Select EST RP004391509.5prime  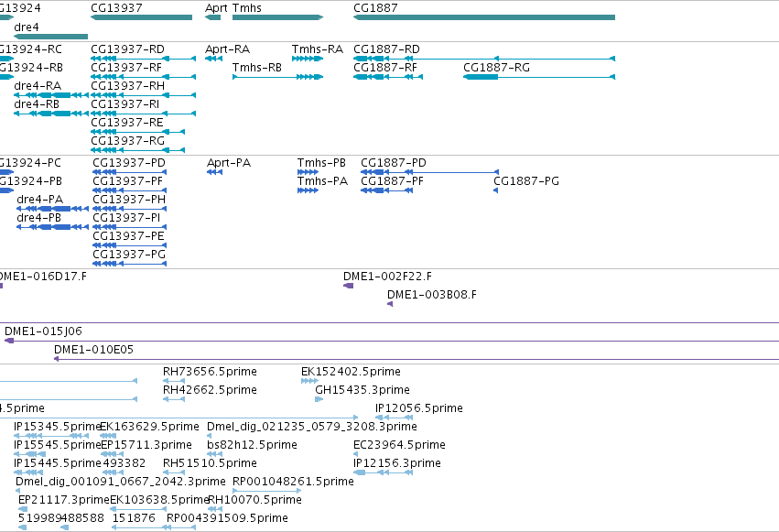pyautogui.click(x=181, y=527)
